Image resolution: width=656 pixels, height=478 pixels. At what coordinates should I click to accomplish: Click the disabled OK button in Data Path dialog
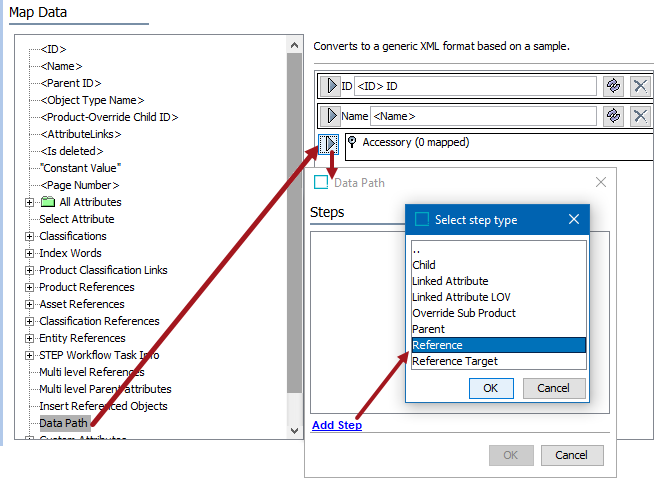point(511,455)
